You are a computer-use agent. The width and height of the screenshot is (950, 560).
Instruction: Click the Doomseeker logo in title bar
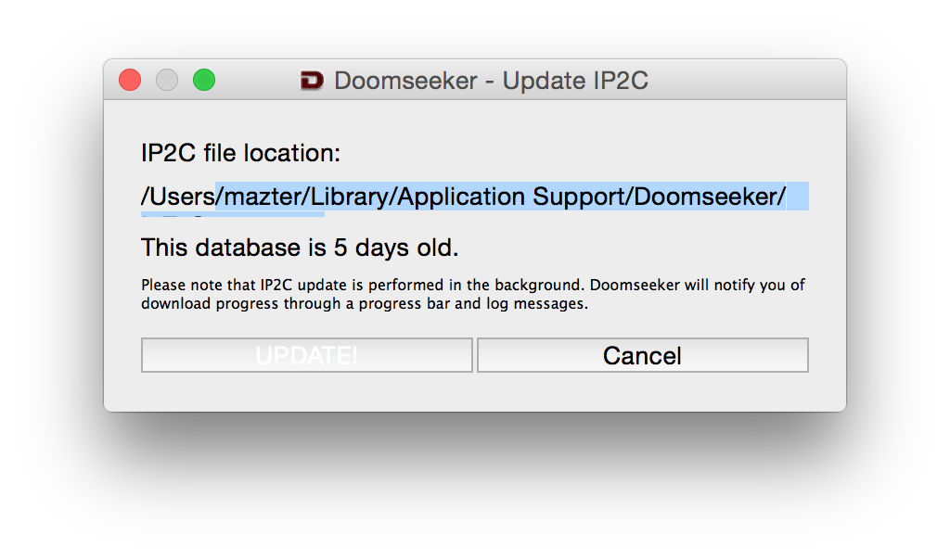coord(312,81)
